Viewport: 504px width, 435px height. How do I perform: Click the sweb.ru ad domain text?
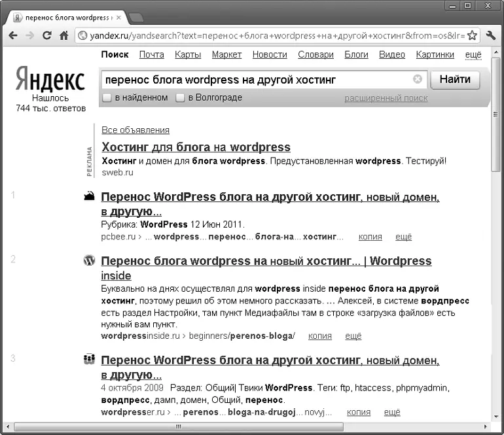point(117,173)
